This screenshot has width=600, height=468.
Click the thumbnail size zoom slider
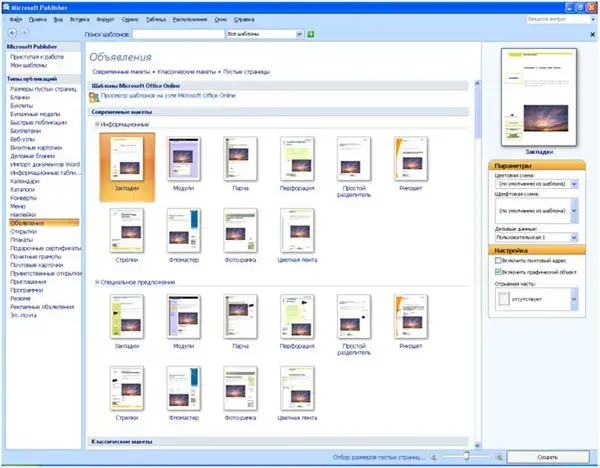point(467,457)
